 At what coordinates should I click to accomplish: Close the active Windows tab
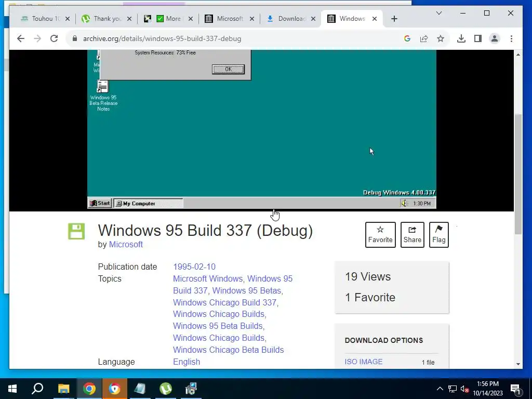(375, 19)
